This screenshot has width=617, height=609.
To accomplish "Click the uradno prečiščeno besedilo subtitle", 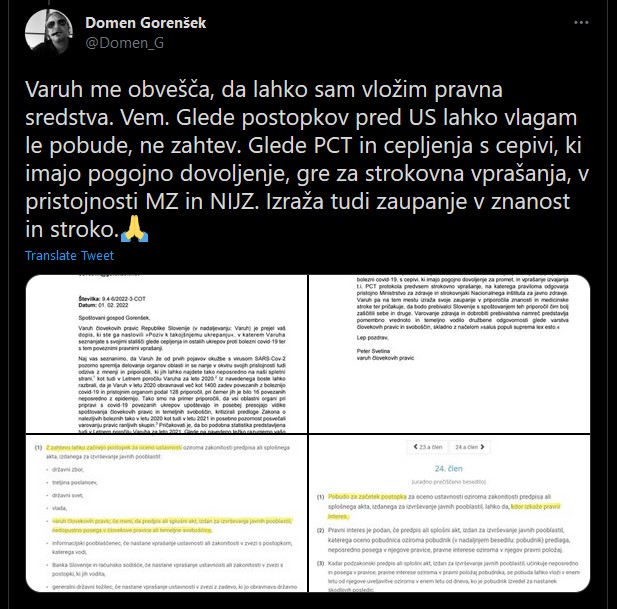I will pos(449,482).
